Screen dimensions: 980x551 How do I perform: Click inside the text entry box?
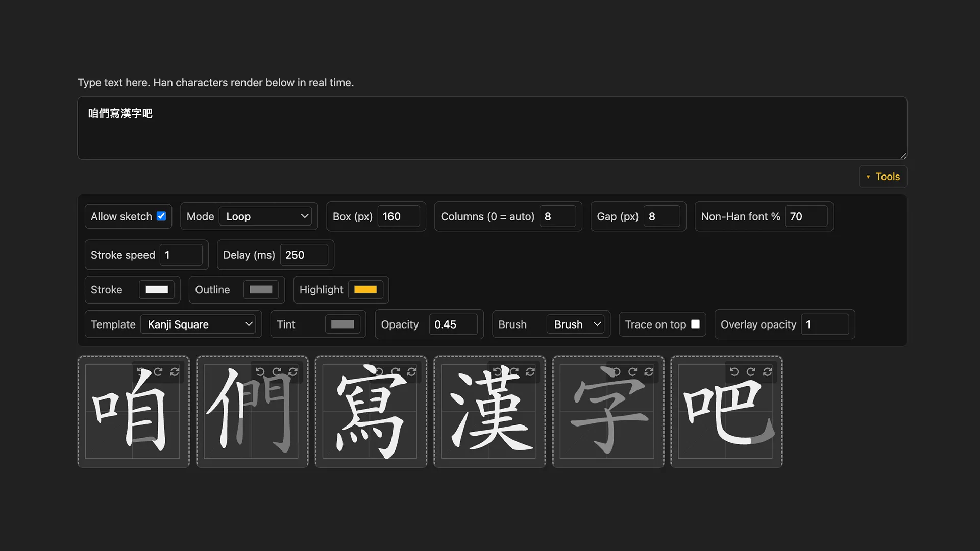point(490,128)
